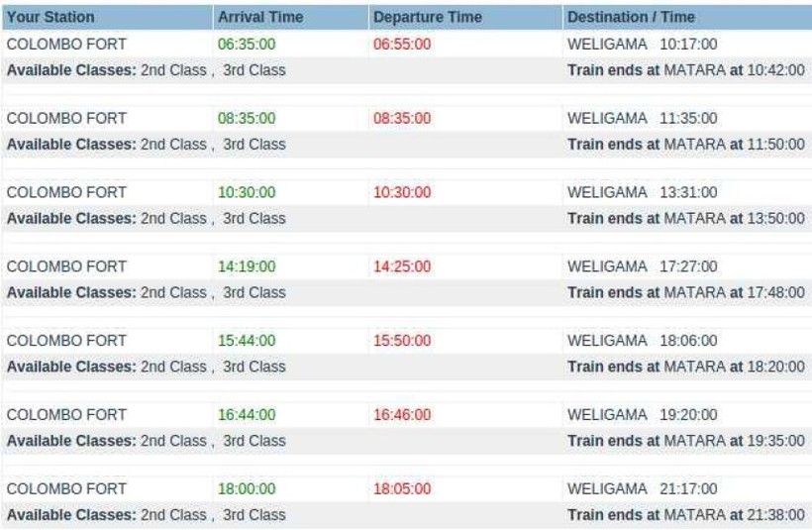Select the 14:25:00 departure time
This screenshot has height=530, width=812.
point(402,266)
